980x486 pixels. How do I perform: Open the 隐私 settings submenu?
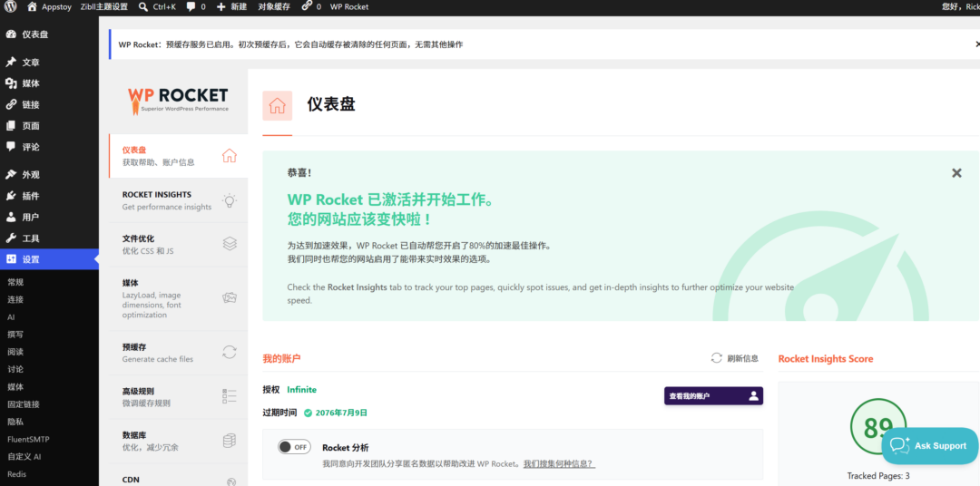(15, 423)
